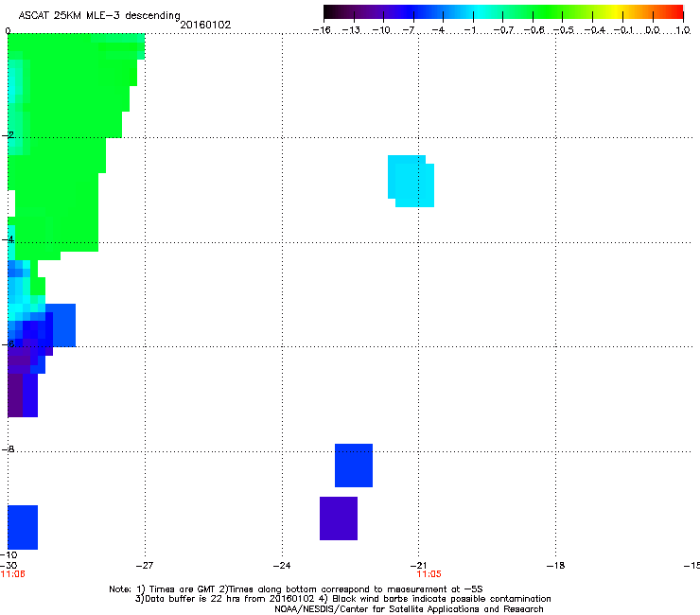The height and width of the screenshot is (615, 700).
Task: Click the '-2' latitude axis label
Action: tap(8, 135)
